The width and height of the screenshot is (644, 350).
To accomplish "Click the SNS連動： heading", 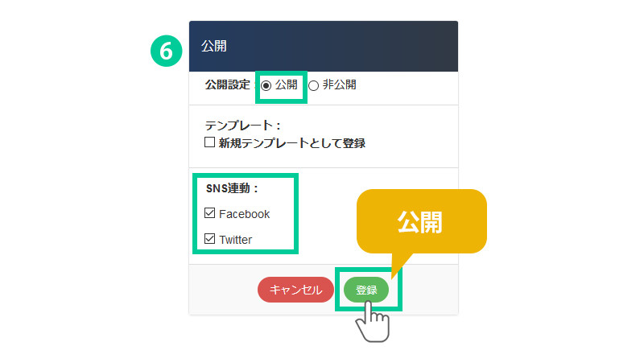I will (x=232, y=189).
